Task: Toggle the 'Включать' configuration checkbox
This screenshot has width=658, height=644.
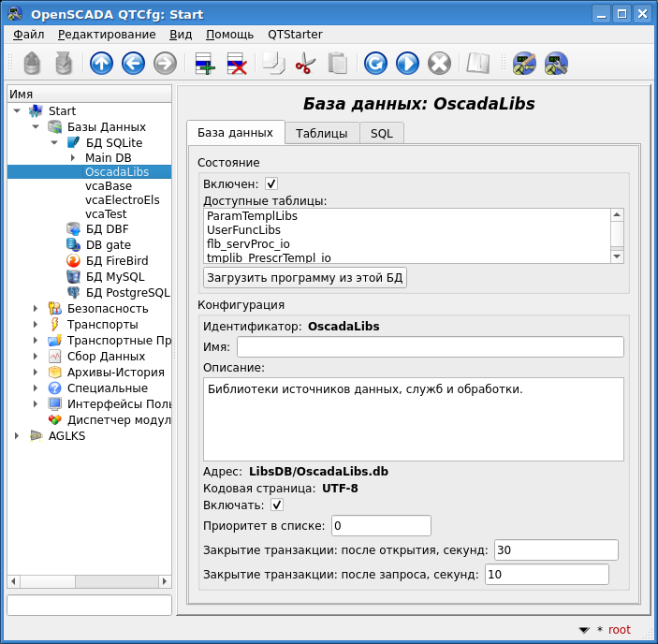Action: point(277,505)
